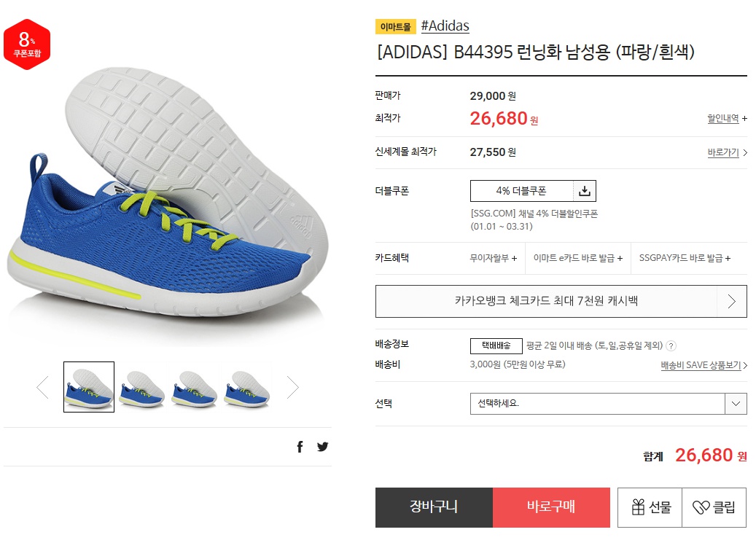Screen dimensions: 756x559
Task: Expand 무이자할부 card benefit
Action: point(494,258)
